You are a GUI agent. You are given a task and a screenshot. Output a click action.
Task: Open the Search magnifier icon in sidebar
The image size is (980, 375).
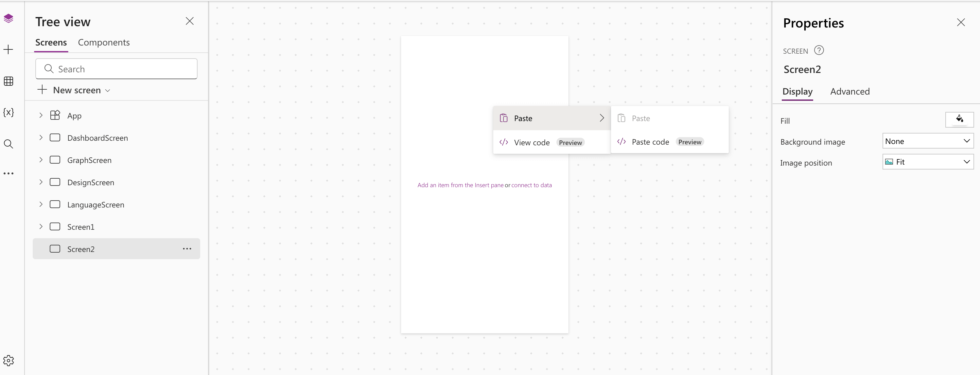[x=9, y=144]
